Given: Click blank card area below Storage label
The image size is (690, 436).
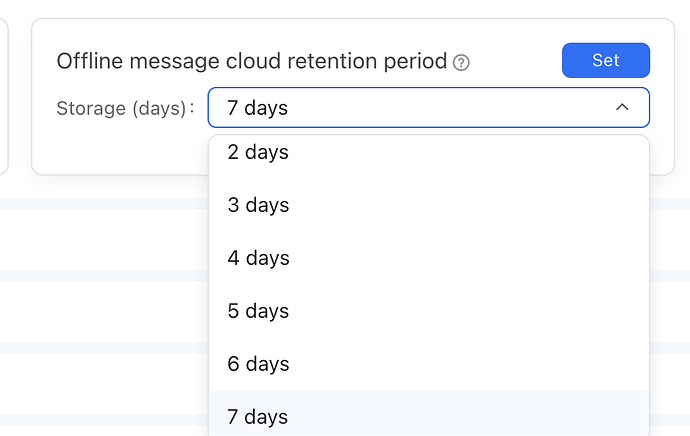Looking at the screenshot, I should [120, 150].
